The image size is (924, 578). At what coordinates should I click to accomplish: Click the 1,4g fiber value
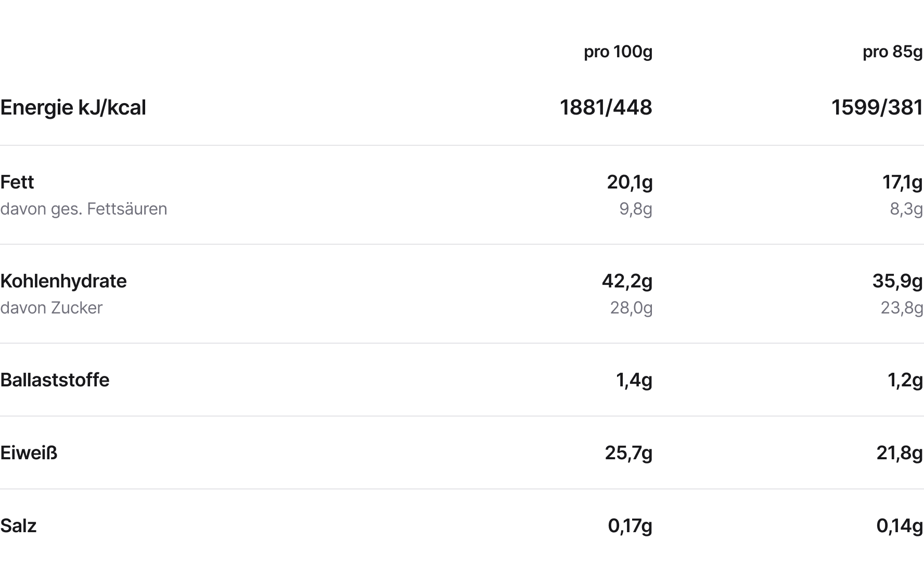click(x=634, y=380)
